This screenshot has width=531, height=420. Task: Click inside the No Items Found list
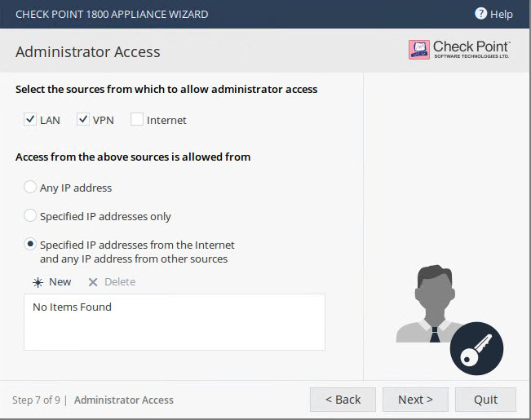pos(175,322)
